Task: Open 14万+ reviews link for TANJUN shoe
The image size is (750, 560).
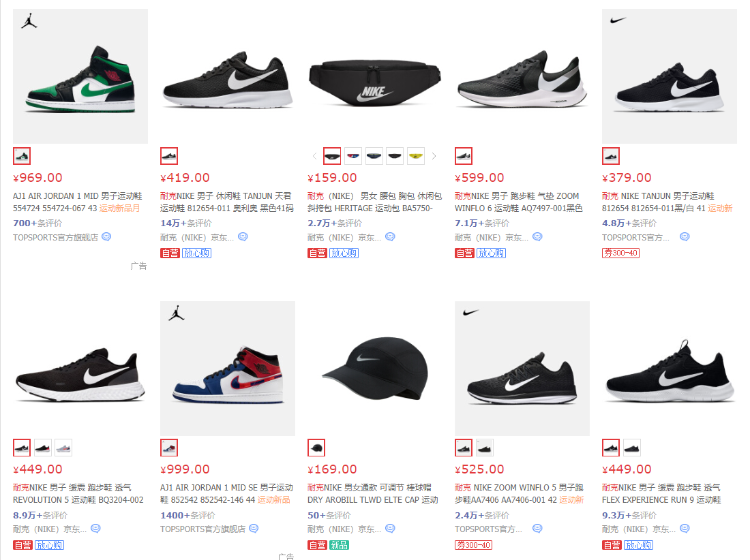Action: coord(186,223)
